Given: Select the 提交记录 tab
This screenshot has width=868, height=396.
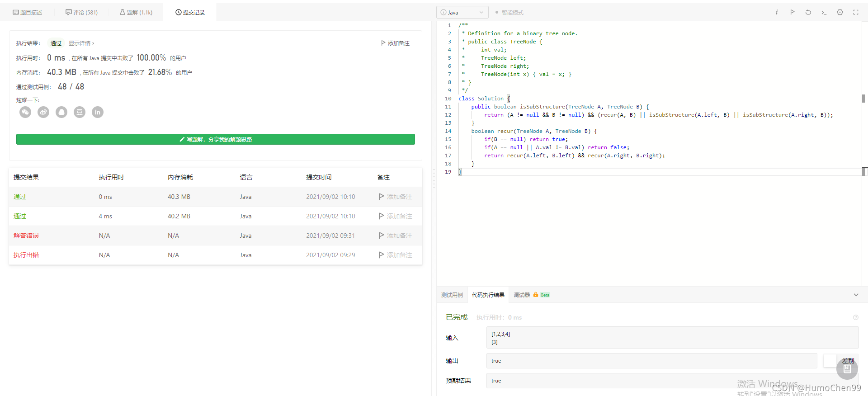Looking at the screenshot, I should [190, 12].
